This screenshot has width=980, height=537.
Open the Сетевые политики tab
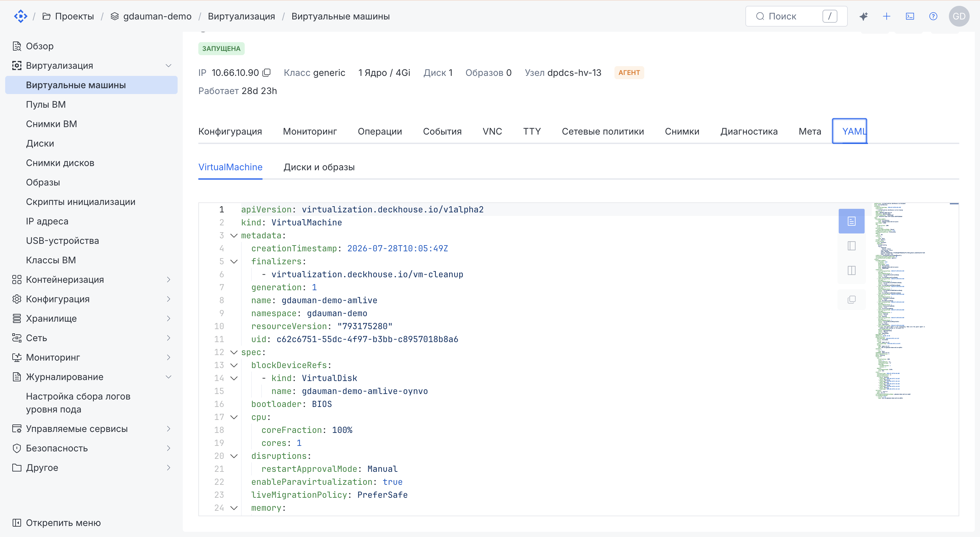coord(602,131)
